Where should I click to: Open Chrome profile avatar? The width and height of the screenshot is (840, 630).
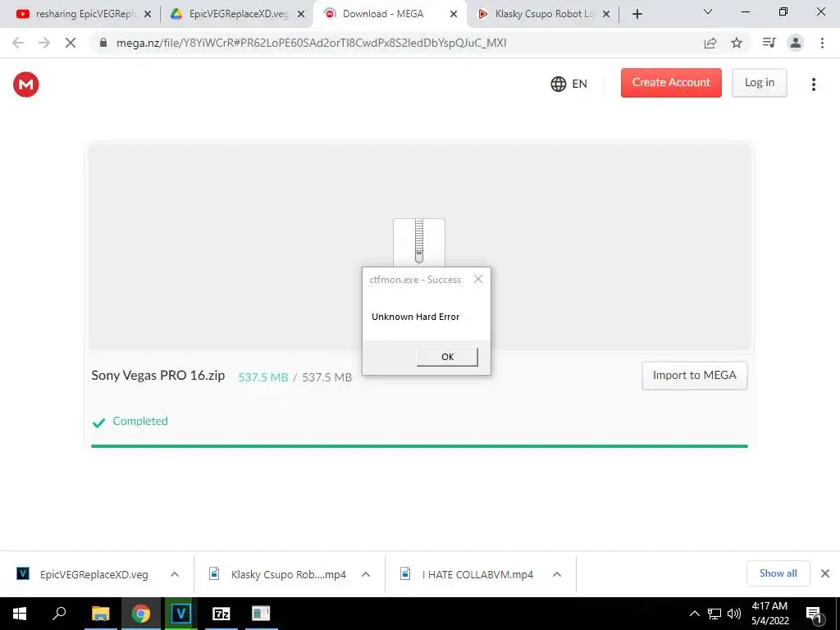(796, 43)
